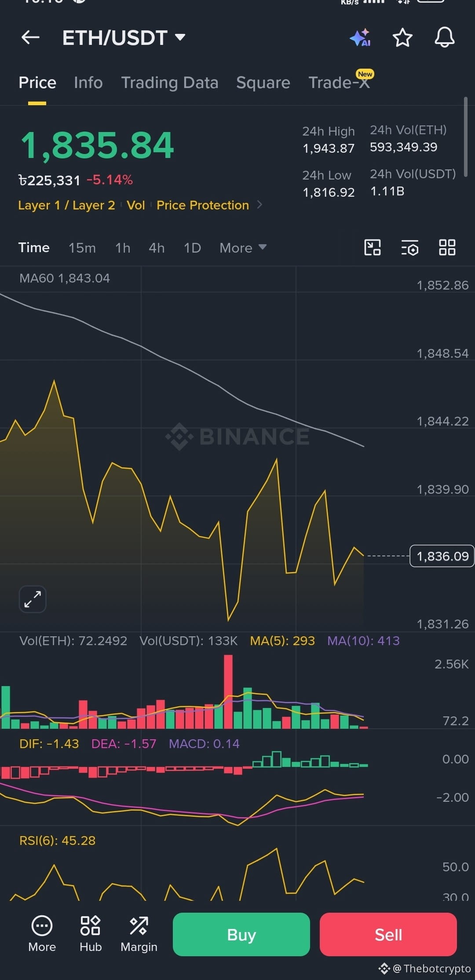Open the Margin trading icon
475x980 pixels.
[139, 934]
